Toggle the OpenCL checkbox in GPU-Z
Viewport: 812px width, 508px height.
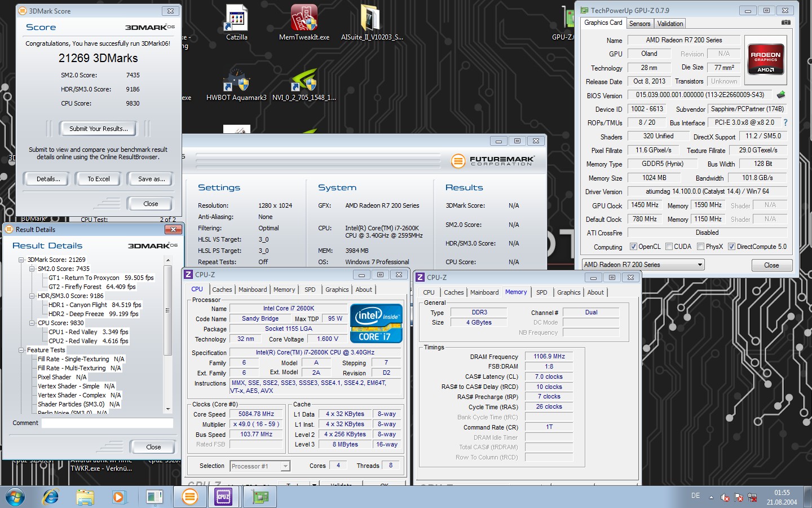(633, 247)
